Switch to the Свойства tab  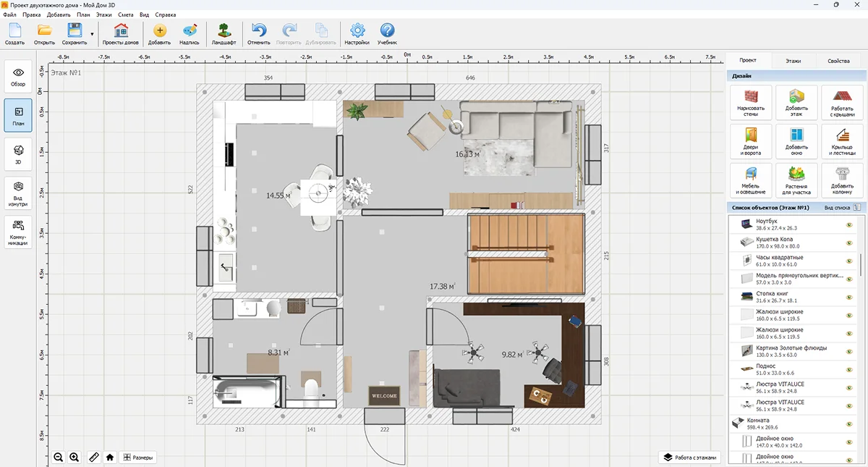838,61
